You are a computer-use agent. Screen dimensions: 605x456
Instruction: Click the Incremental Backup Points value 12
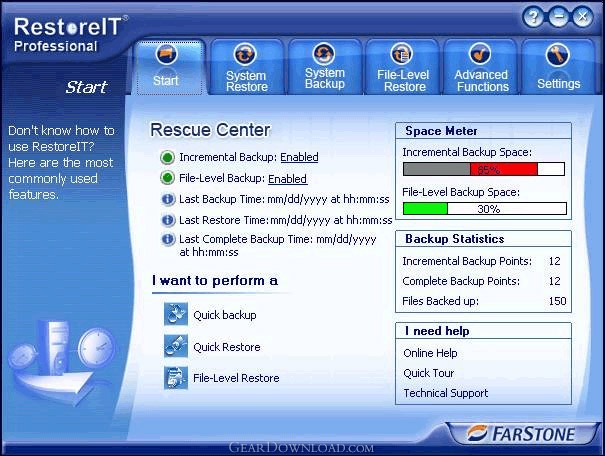(554, 261)
